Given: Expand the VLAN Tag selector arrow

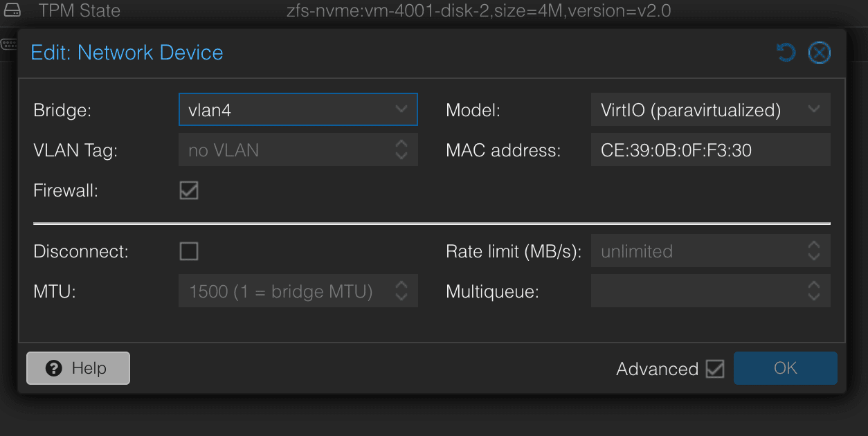Looking at the screenshot, I should tap(401, 149).
